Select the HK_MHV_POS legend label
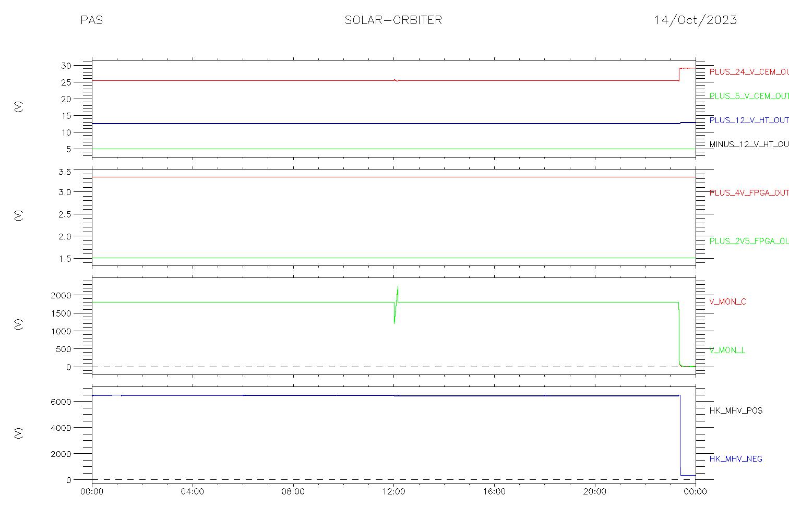Viewport: 789px width, 532px height. tap(736, 411)
